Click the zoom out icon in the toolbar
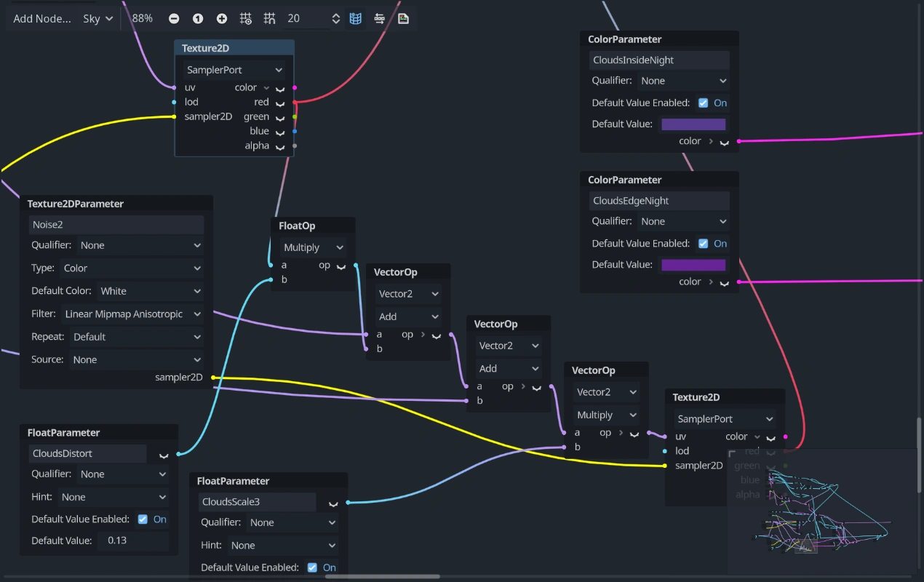 click(x=174, y=18)
